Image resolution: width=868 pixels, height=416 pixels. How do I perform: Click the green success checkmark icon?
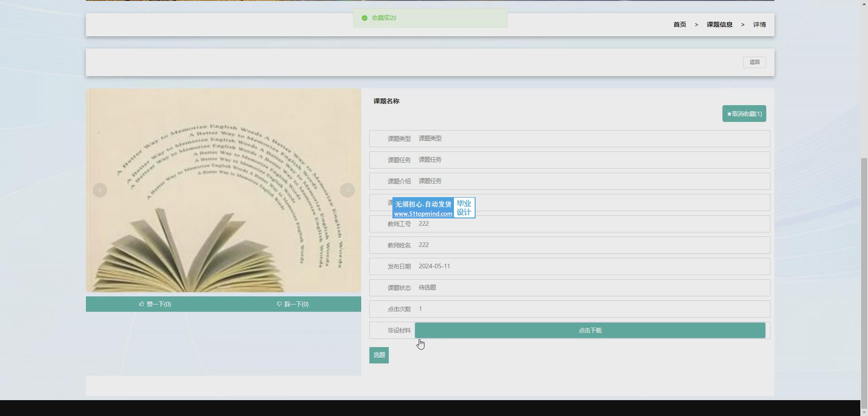coord(364,18)
